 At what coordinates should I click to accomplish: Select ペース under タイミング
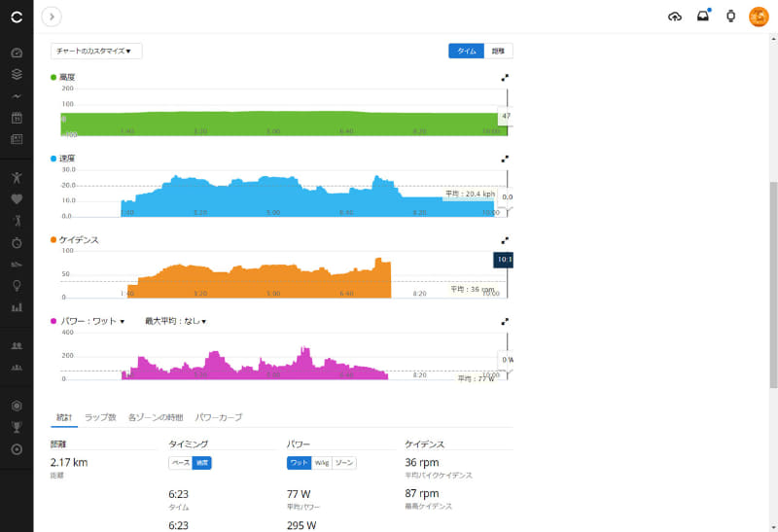(x=181, y=463)
